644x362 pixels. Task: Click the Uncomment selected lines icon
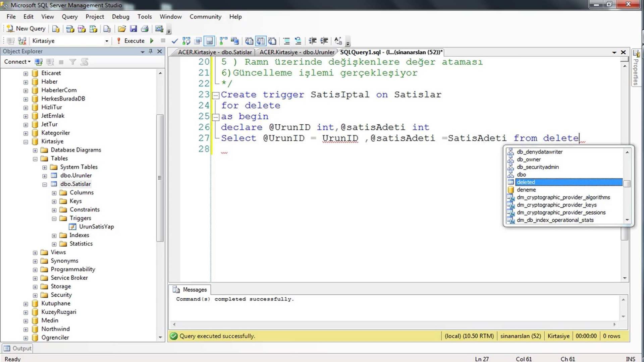(x=298, y=41)
